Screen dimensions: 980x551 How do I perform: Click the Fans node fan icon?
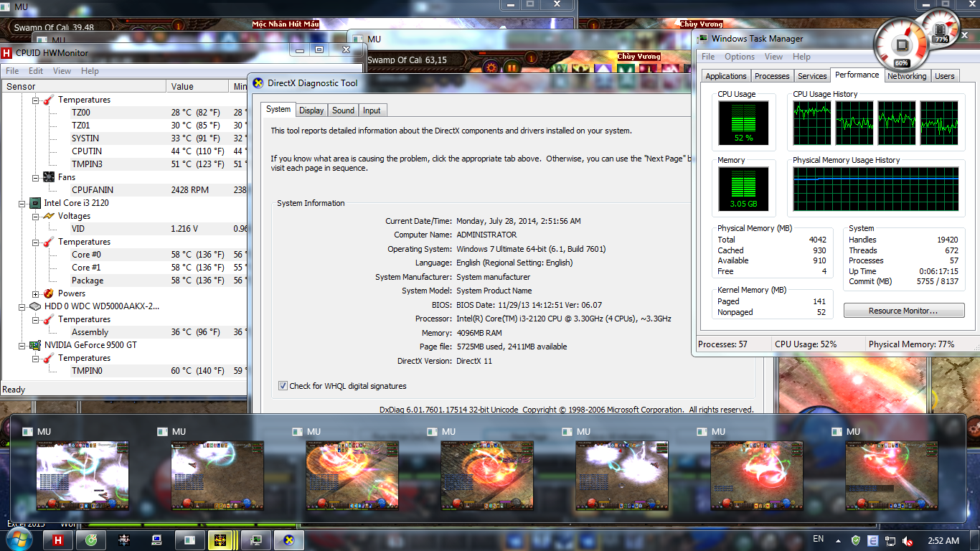[49, 177]
